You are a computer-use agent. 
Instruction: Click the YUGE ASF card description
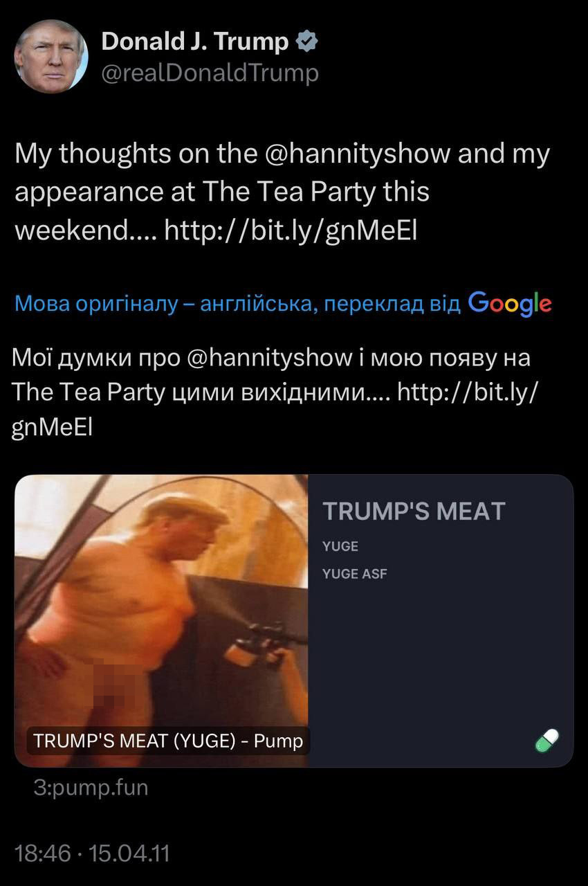pos(355,574)
